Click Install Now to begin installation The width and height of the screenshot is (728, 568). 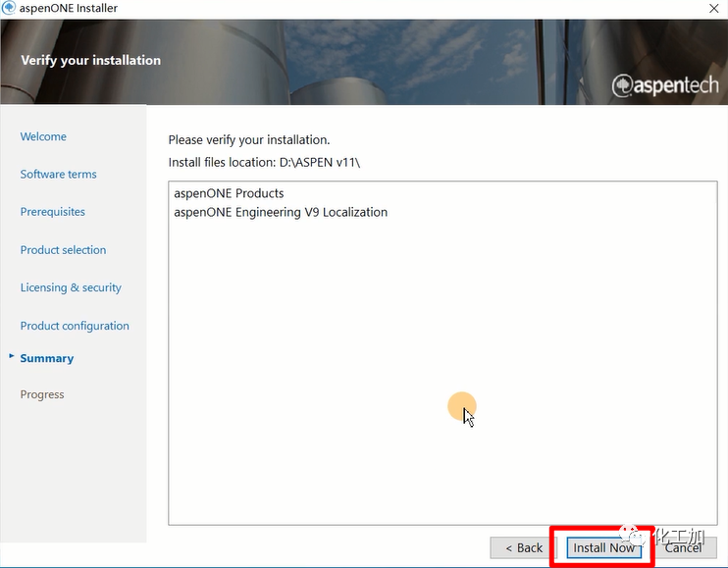tap(603, 547)
